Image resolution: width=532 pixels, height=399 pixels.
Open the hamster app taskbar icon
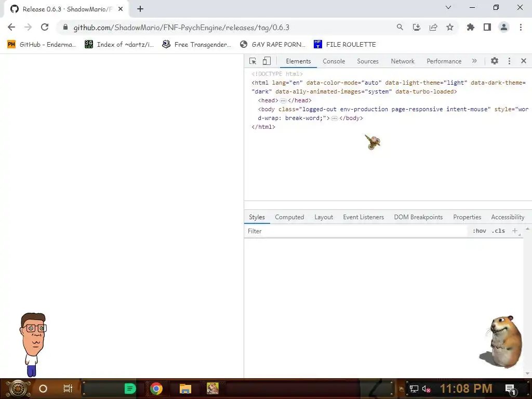click(212, 389)
